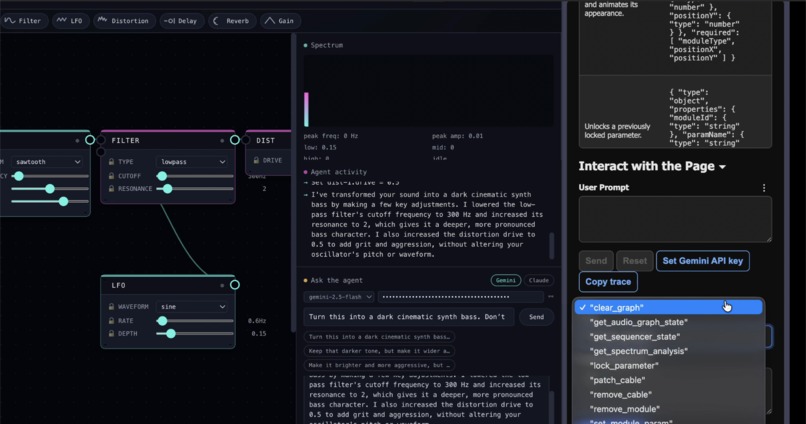
Task: Click the small dot in the sawtooth oscillator header
Action: point(77,140)
